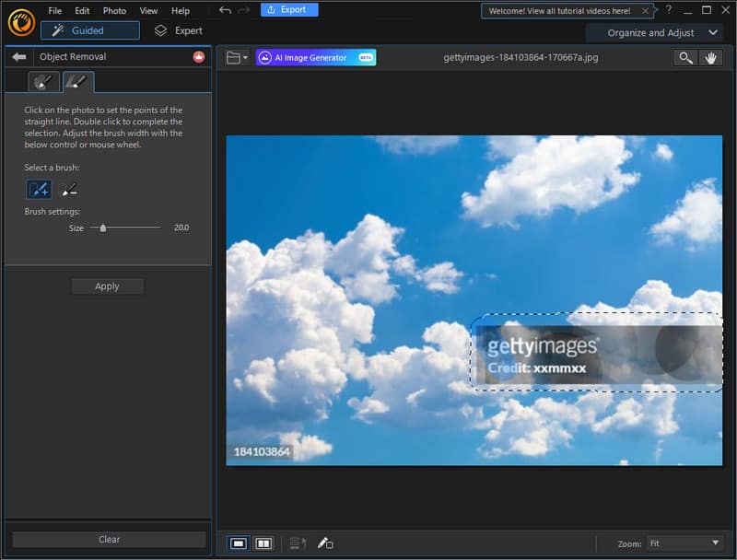737x560 pixels.
Task: Go back from Object Removal panel
Action: 19,57
